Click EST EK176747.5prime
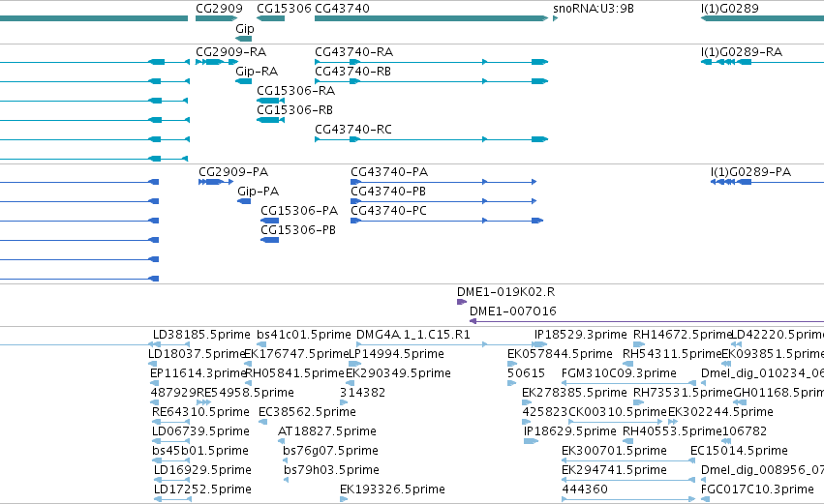This screenshot has width=824, height=504. click(296, 354)
